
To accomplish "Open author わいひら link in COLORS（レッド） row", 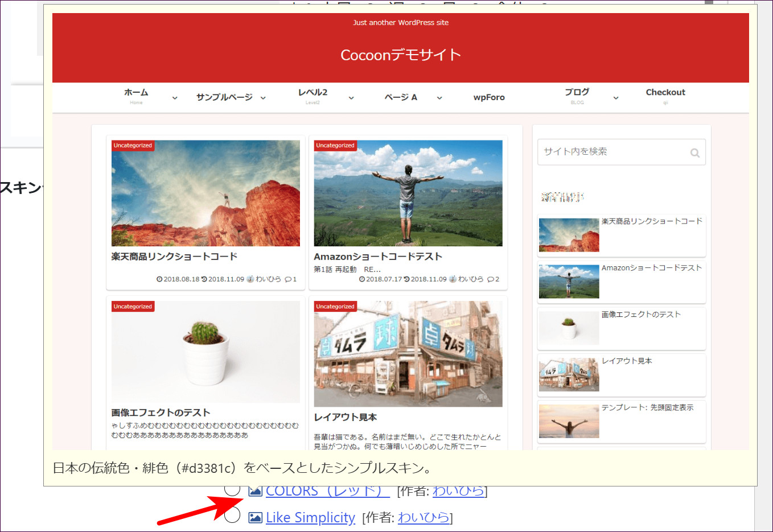I will (458, 491).
